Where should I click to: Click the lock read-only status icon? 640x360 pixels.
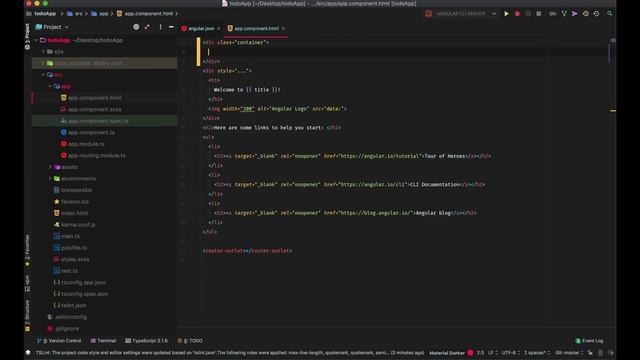point(590,353)
